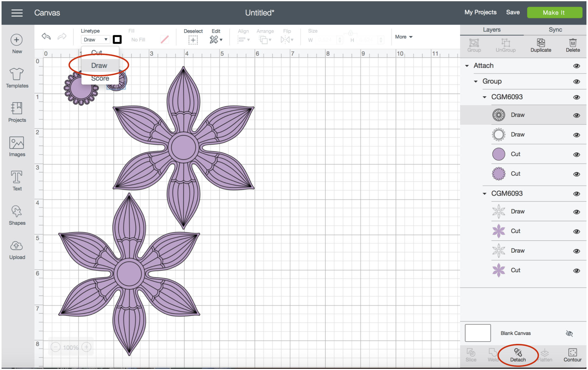Open the hamburger main menu
Viewport: 588px width, 370px height.
[x=17, y=13]
